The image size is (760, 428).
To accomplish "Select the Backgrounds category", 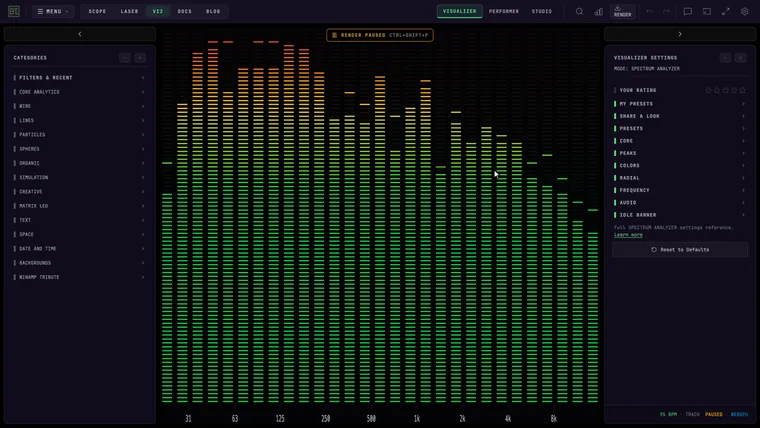I will click(x=79, y=263).
